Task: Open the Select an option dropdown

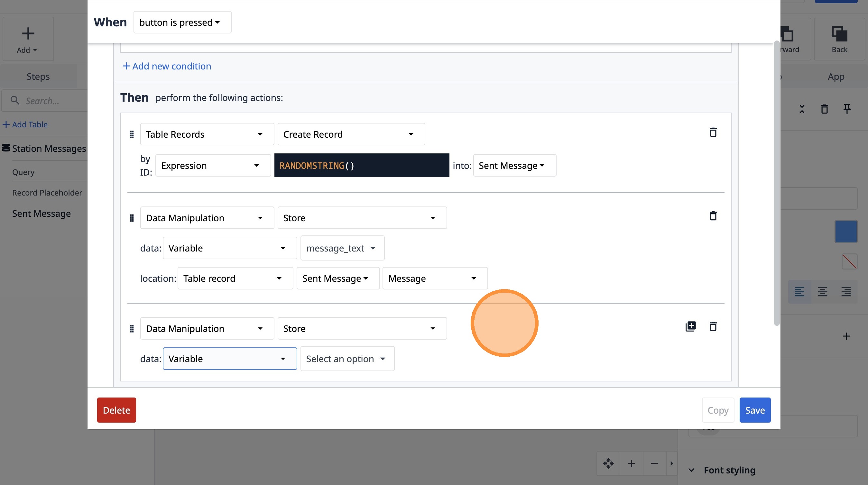Action: pos(347,359)
